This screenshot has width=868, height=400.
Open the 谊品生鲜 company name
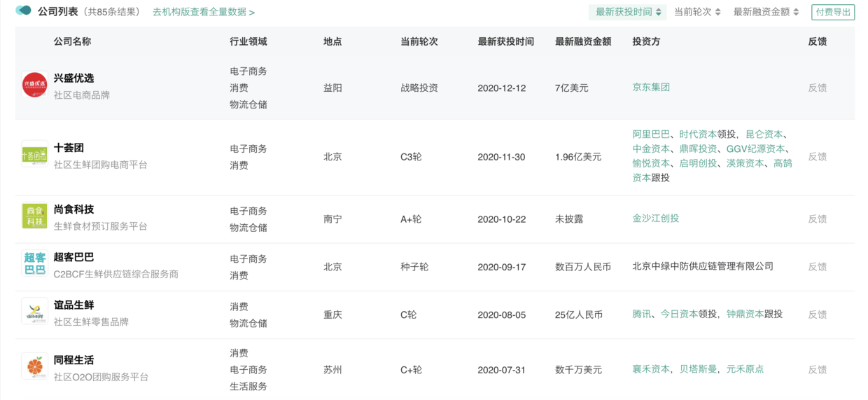coord(73,305)
